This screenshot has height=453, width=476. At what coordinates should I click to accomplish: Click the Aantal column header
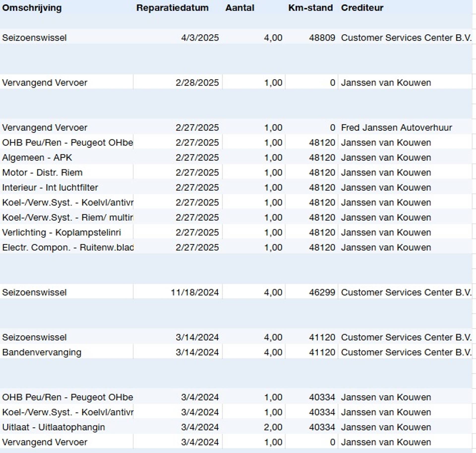coord(240,8)
